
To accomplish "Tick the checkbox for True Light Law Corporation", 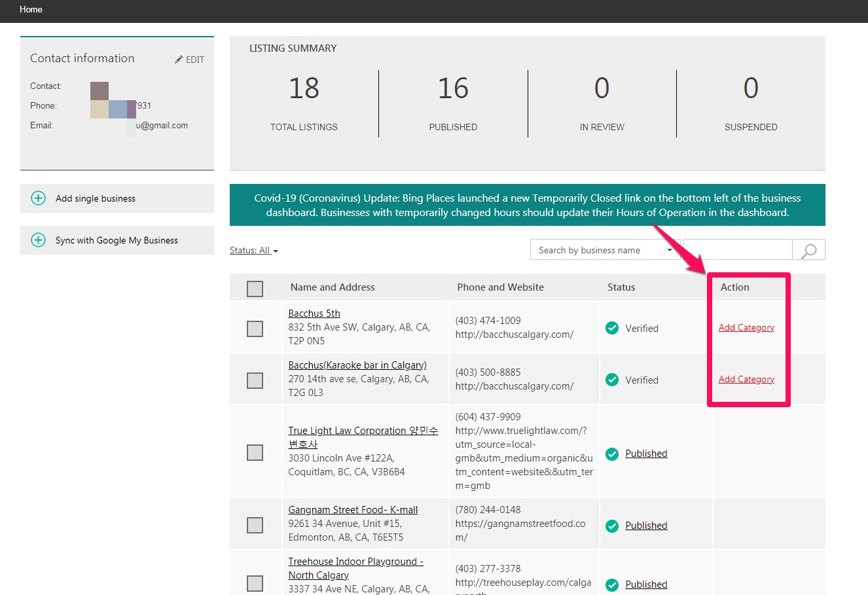I will tap(255, 452).
